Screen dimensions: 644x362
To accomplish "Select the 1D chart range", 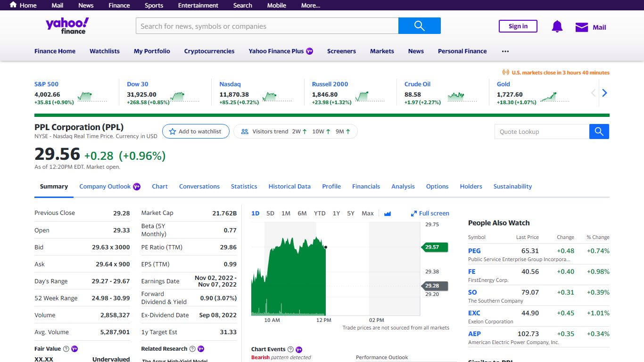I will click(256, 214).
